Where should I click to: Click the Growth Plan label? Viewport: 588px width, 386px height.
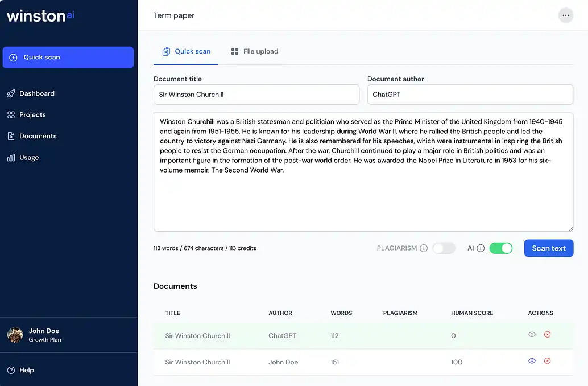coord(45,340)
